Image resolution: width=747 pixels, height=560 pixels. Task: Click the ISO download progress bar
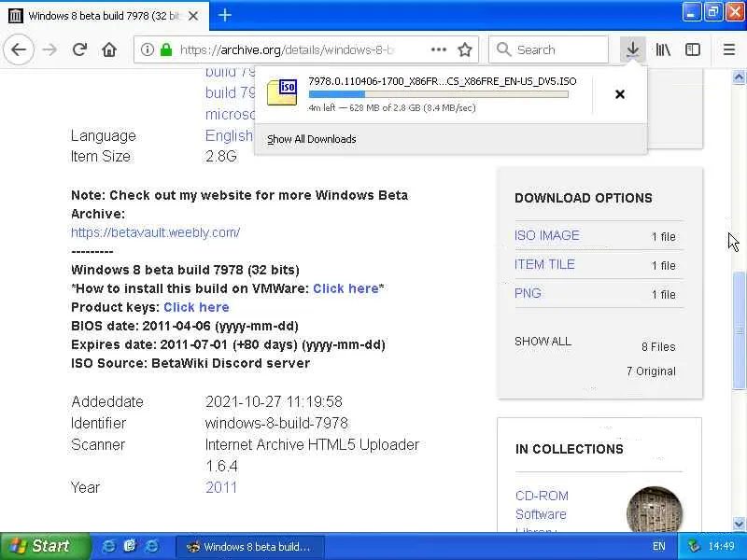[x=438, y=94]
